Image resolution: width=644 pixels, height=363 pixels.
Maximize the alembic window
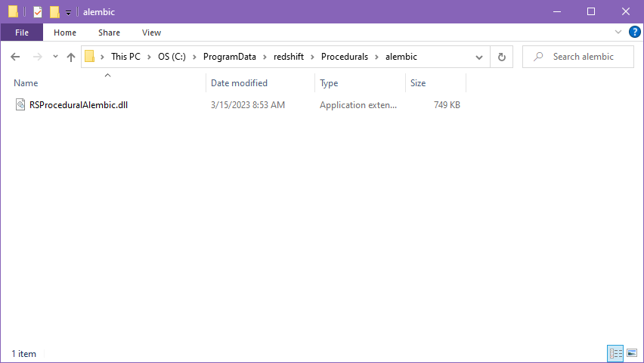[x=591, y=11]
